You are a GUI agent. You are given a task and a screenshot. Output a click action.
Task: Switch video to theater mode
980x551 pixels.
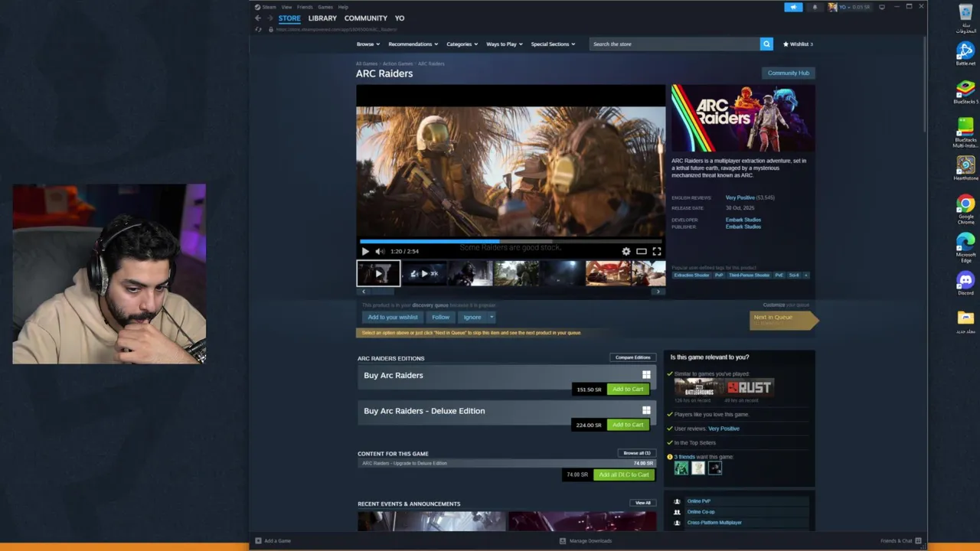coord(642,251)
